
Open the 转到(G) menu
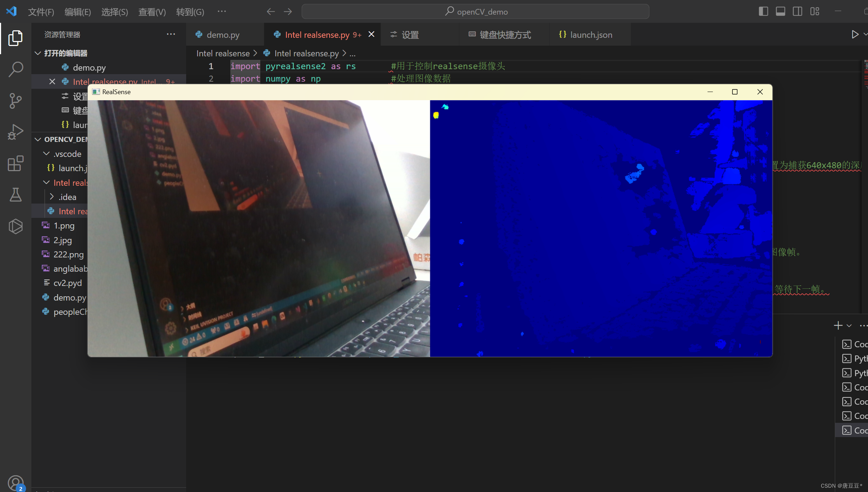(190, 12)
